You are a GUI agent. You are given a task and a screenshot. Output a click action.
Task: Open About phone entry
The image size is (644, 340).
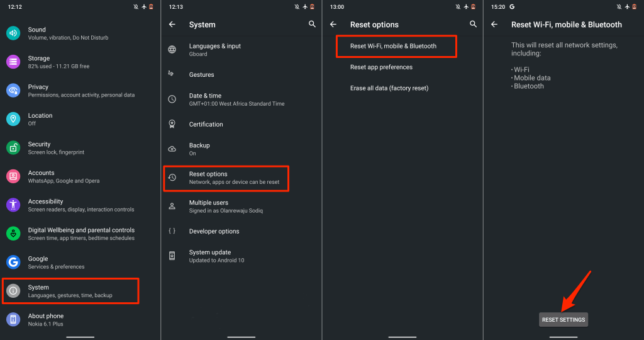point(46,319)
